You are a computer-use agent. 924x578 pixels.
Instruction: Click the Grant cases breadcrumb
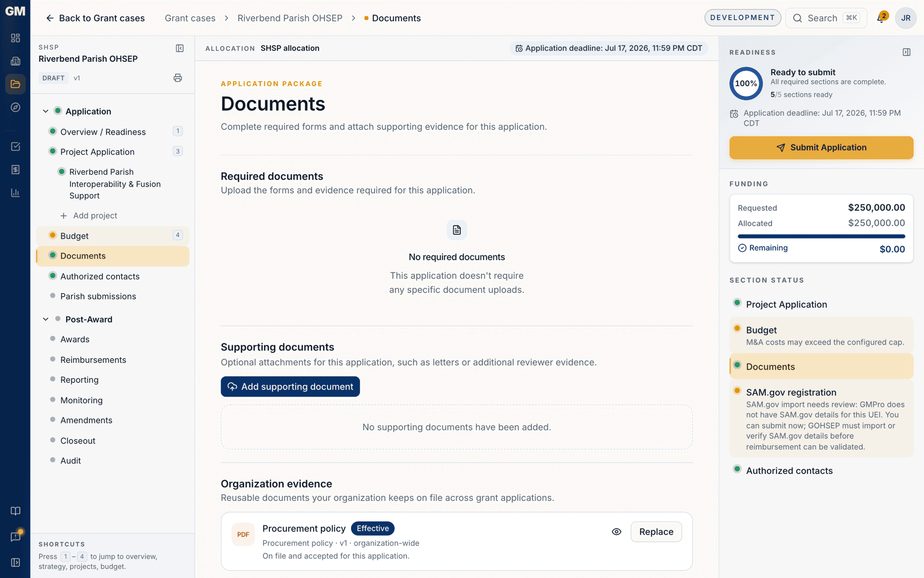(x=190, y=18)
